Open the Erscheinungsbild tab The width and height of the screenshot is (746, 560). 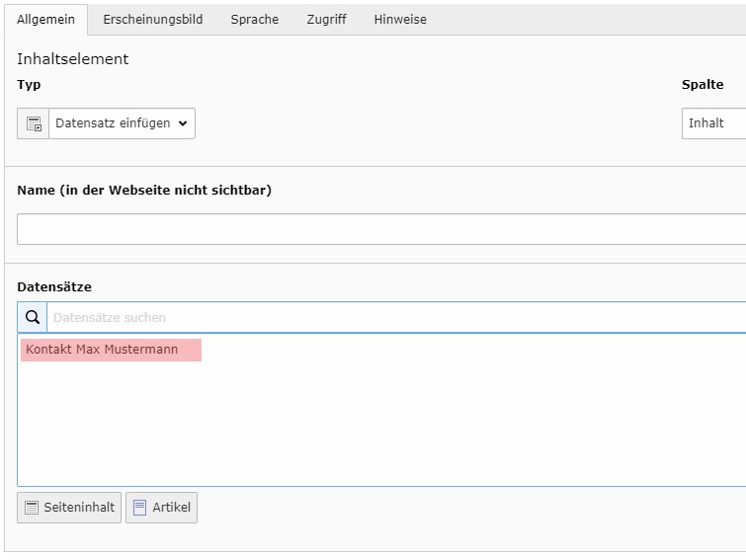point(152,20)
